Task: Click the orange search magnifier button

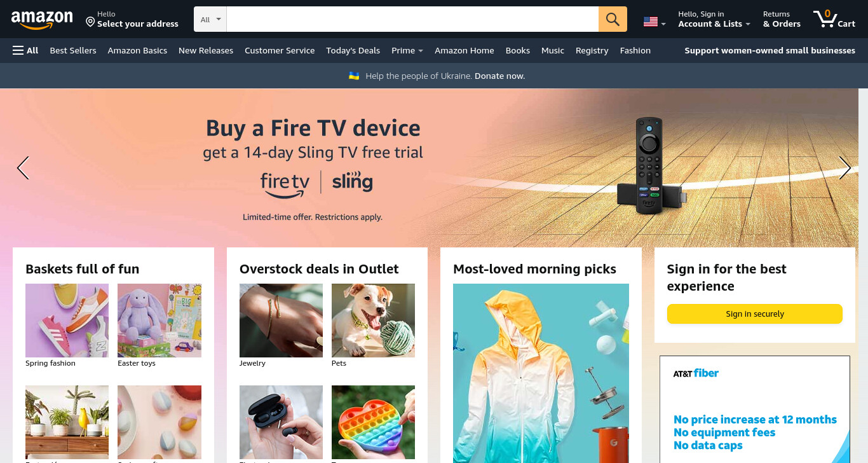Action: click(x=613, y=19)
